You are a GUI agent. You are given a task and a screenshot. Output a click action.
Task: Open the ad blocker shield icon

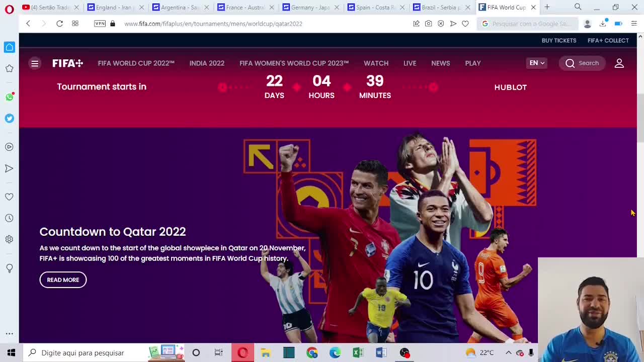[441, 24]
